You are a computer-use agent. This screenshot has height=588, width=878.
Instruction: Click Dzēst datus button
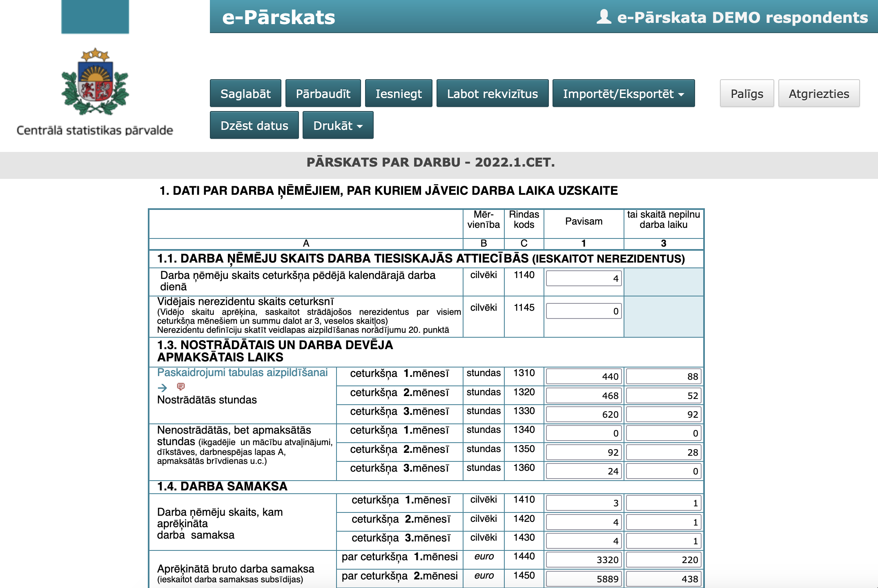point(254,126)
